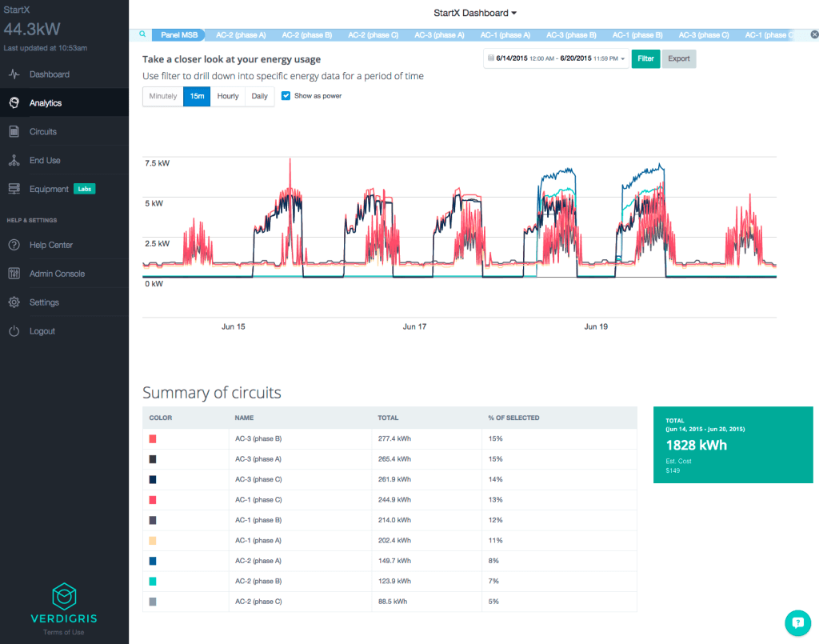The image size is (819, 644).
Task: Uncheck the Show as power checkbox
Action: (x=286, y=96)
